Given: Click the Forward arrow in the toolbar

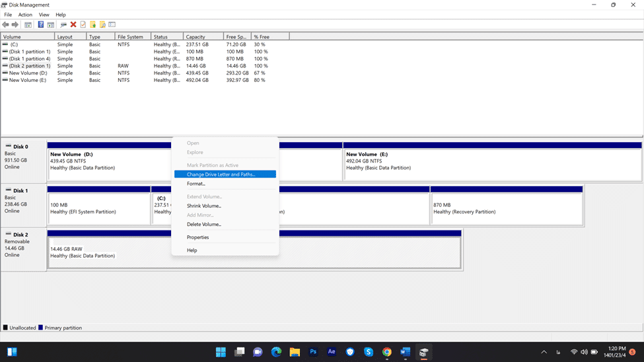Looking at the screenshot, I should click(15, 24).
